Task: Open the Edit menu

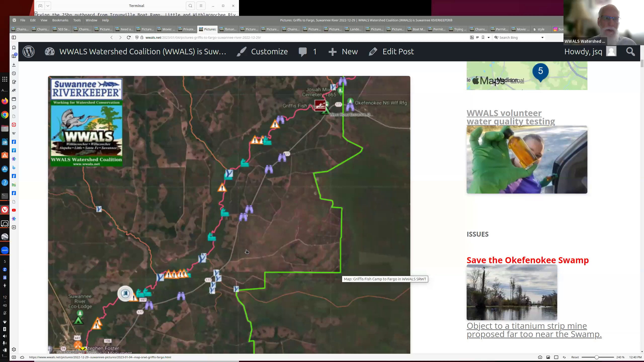Action: (x=33, y=20)
